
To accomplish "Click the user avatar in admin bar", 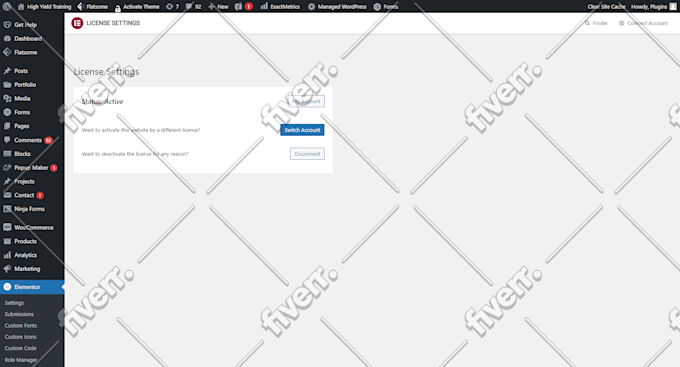I will click(x=673, y=7).
